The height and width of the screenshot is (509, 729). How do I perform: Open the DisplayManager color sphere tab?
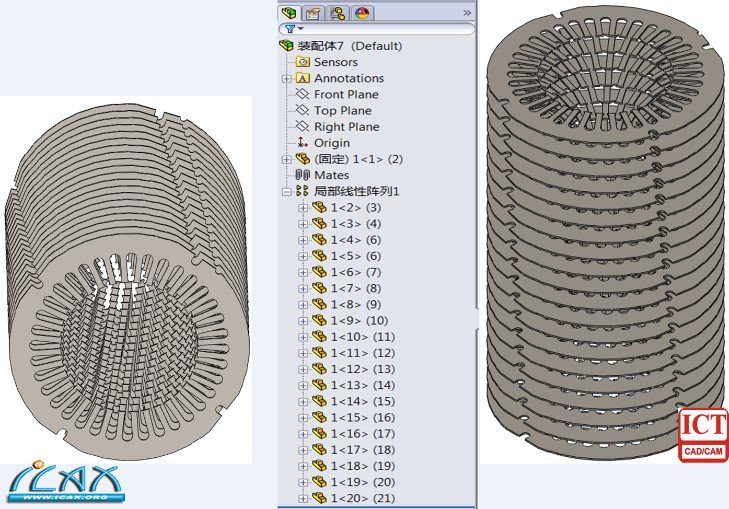pyautogui.click(x=361, y=13)
